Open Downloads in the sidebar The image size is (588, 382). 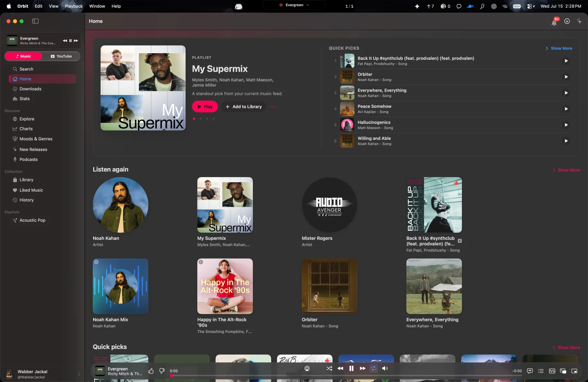coord(43,89)
